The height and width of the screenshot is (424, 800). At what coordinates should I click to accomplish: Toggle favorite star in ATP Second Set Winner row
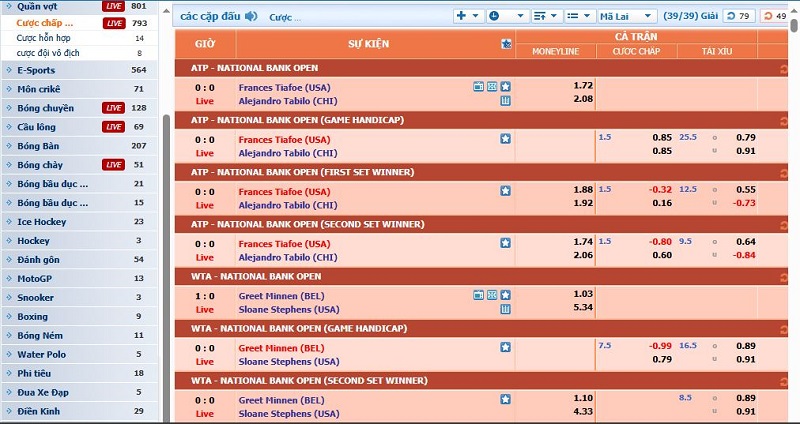coord(505,243)
